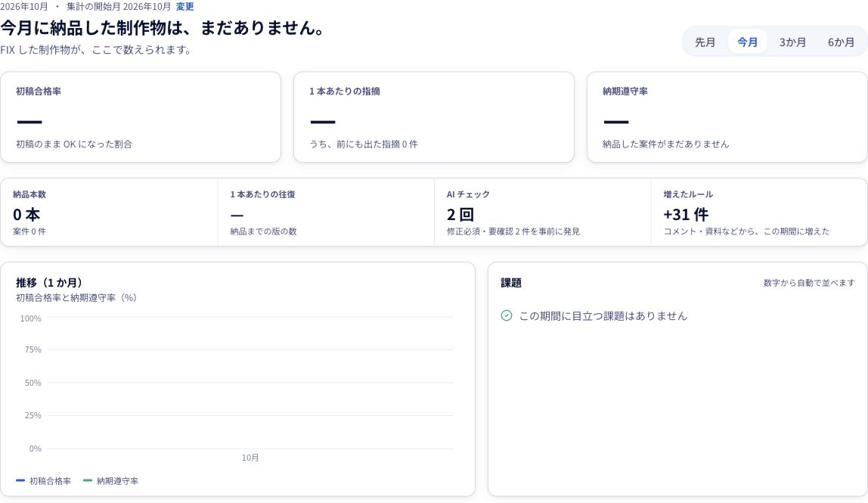Click the 1本あたりの往復 label
Screen dimensions: 868x503
click(x=263, y=194)
